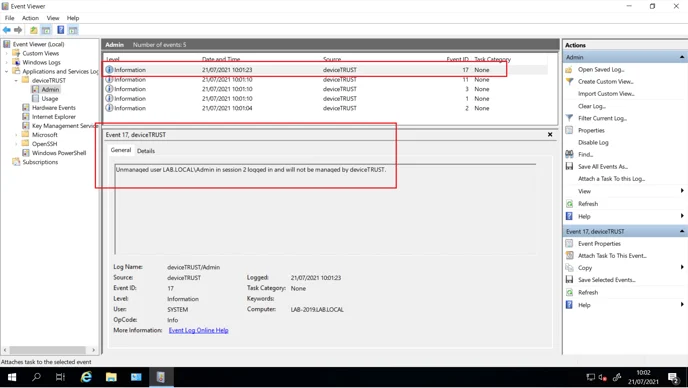Click Refresh icon in Event 17 section
This screenshot has width=688, height=388.
[569, 292]
